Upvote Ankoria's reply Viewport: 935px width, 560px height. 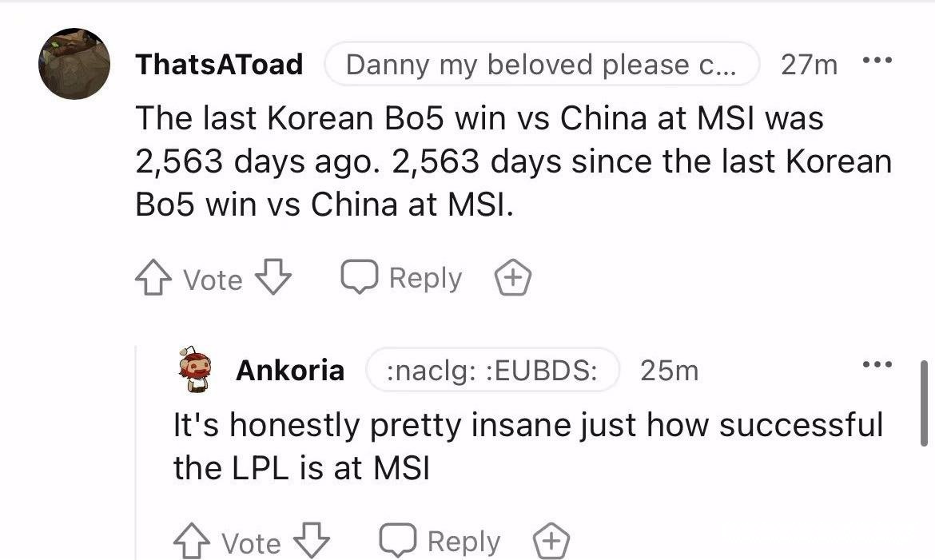pyautogui.click(x=190, y=542)
